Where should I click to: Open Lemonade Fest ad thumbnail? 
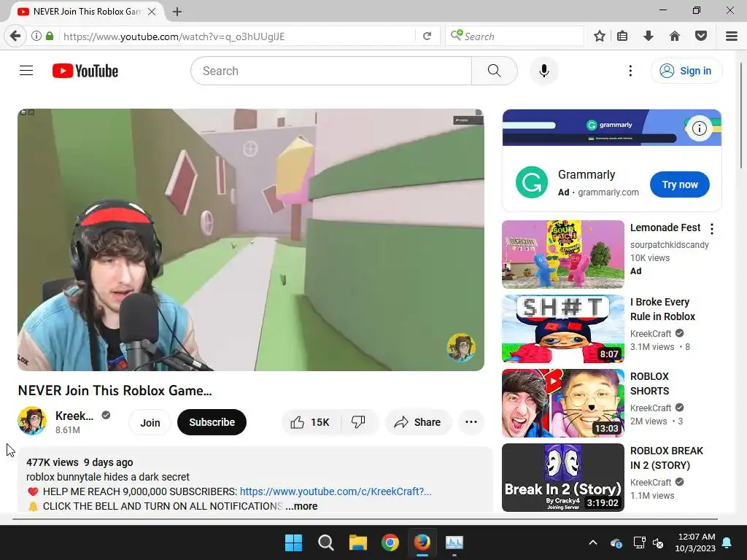tap(563, 254)
